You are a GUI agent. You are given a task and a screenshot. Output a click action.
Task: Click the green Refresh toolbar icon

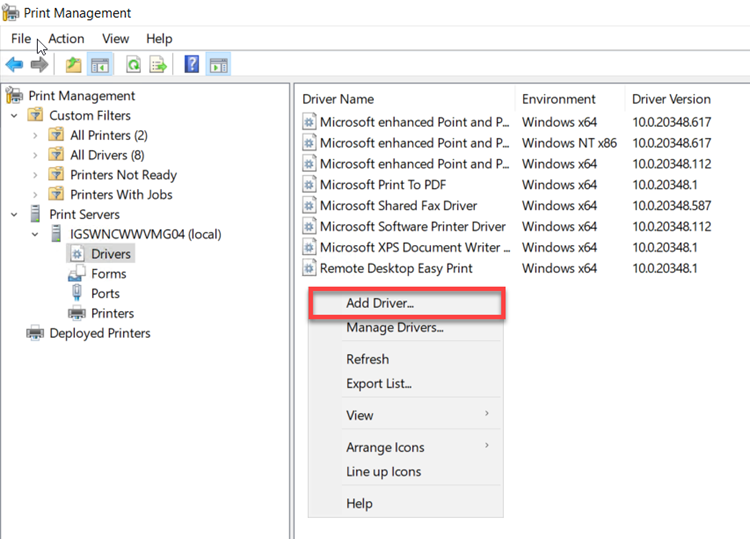[x=133, y=65]
